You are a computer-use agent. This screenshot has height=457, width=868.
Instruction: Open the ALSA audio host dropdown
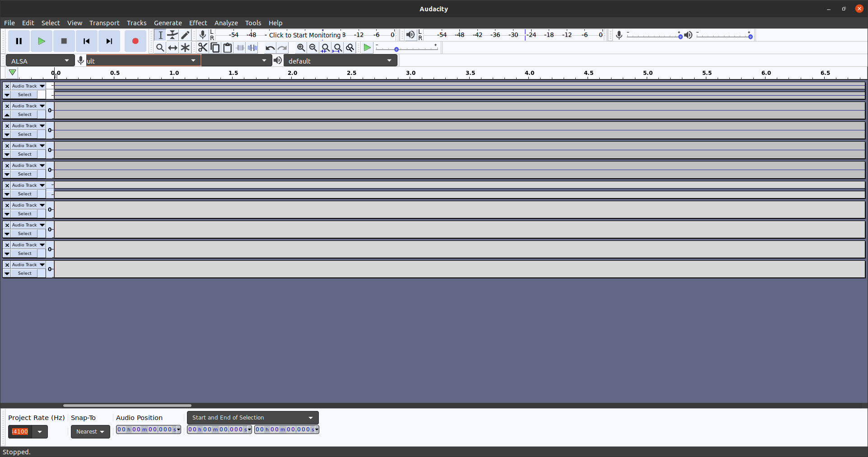point(40,60)
